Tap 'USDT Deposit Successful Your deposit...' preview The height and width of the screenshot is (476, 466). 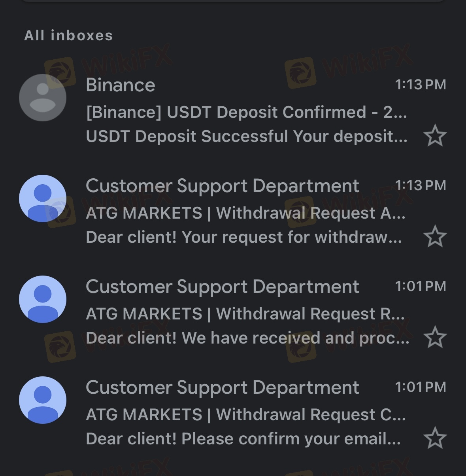(x=246, y=136)
